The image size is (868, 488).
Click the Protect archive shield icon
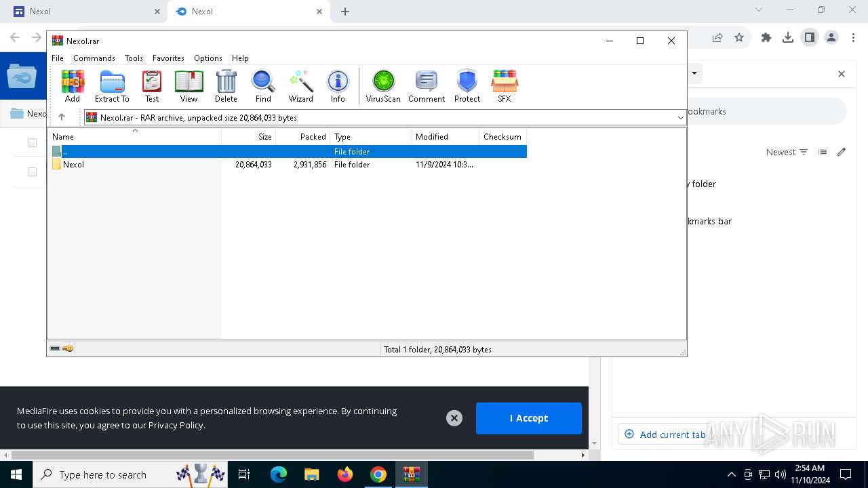click(467, 86)
